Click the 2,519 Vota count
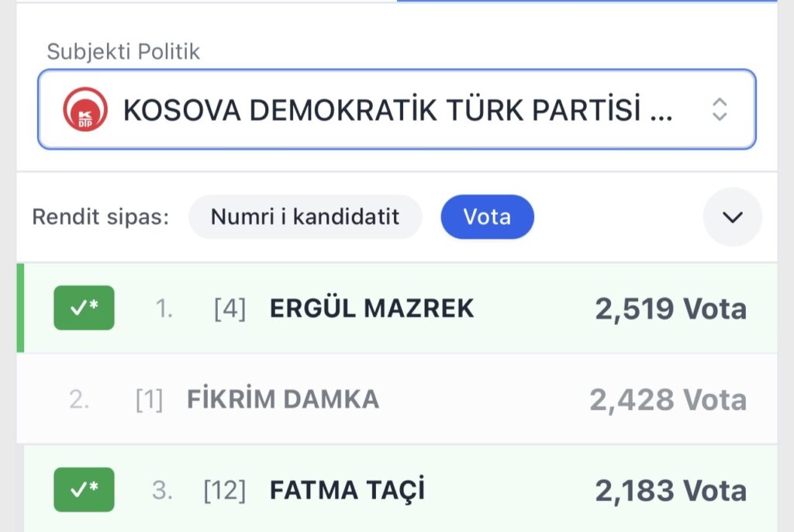 671,309
